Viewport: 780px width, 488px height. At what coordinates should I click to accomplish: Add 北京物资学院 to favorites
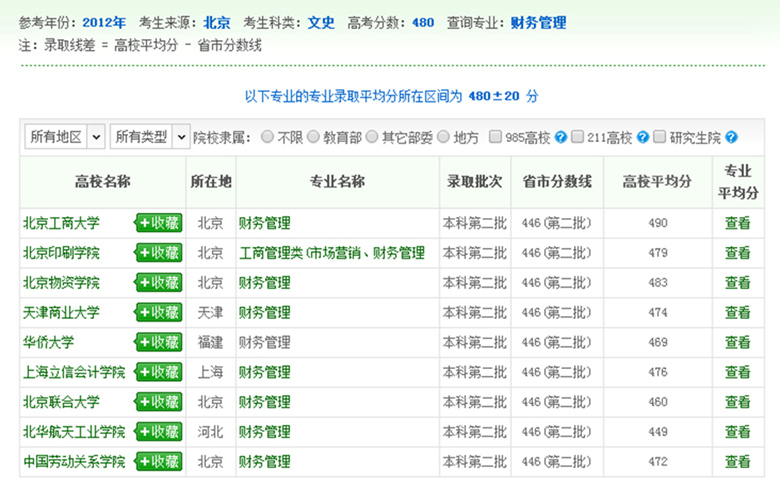click(158, 283)
